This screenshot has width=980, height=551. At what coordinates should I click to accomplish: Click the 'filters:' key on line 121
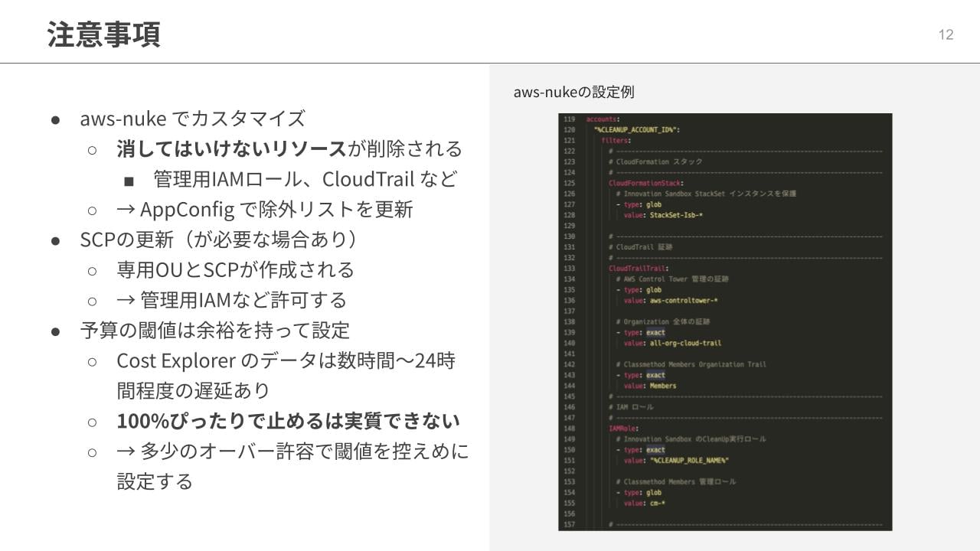click(x=616, y=141)
